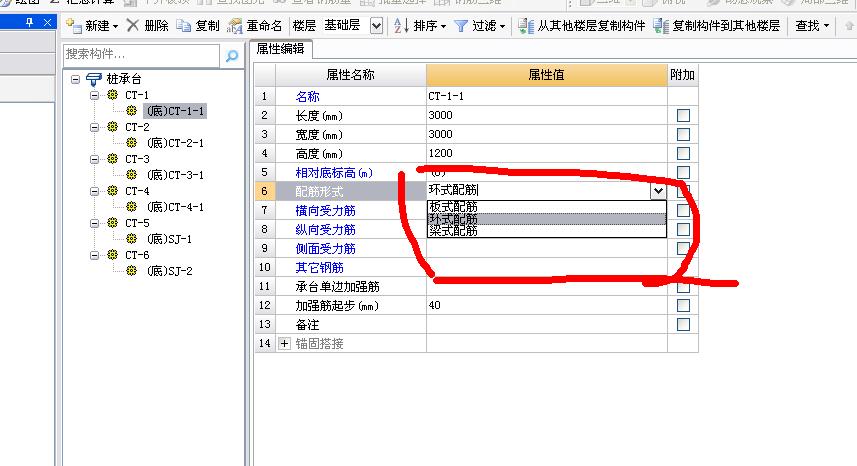Open the 查找 dropdown menu

point(812,26)
